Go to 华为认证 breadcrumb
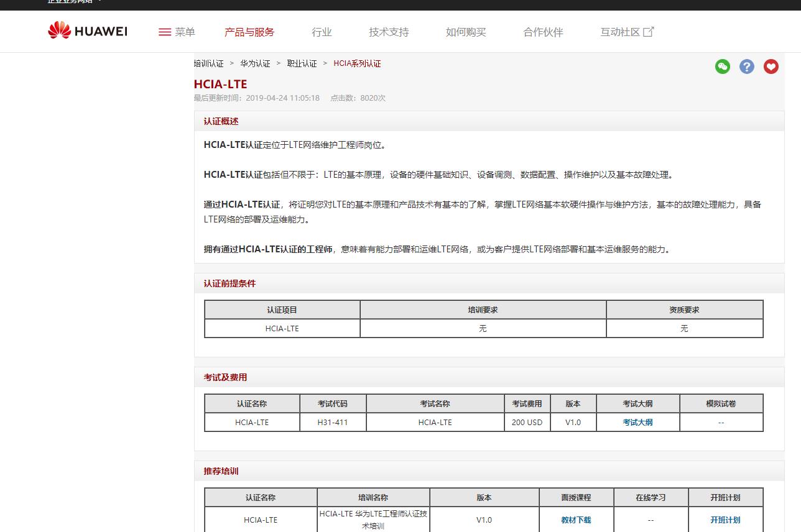801x532 pixels. (255, 63)
